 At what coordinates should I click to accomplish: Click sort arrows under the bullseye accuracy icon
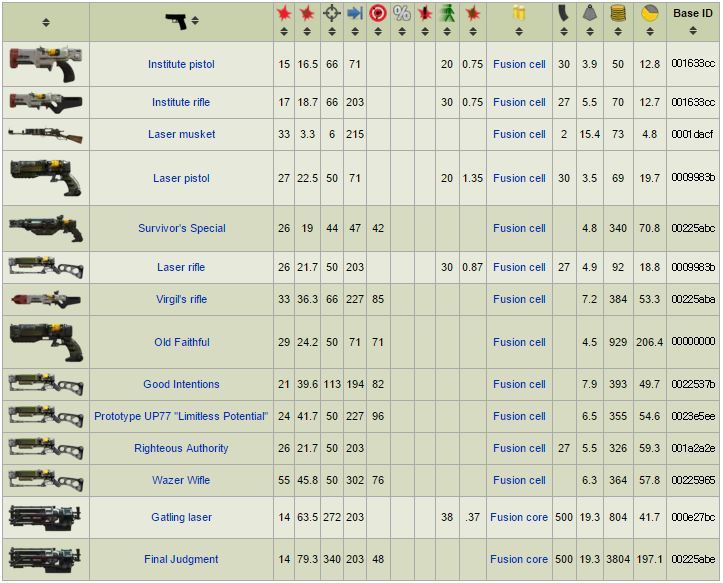tap(378, 32)
